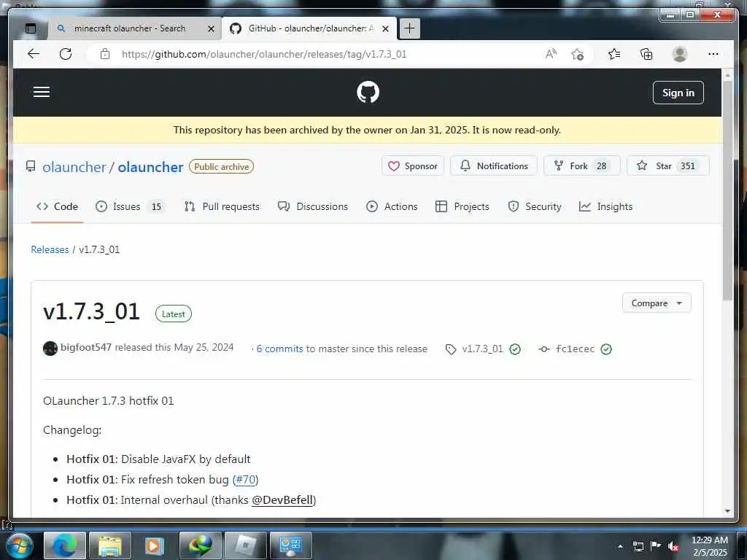The height and width of the screenshot is (560, 747).
Task: Click the Sponsor button
Action: [413, 166]
